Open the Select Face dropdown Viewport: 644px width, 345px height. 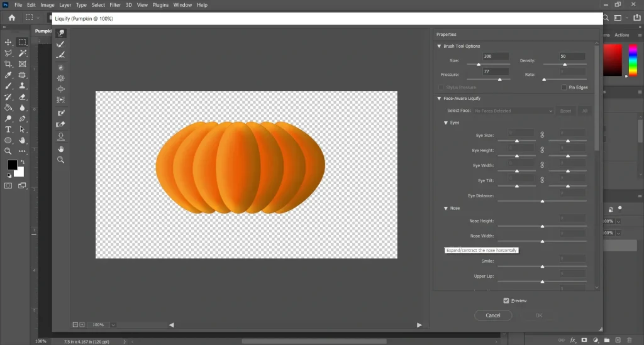(513, 111)
